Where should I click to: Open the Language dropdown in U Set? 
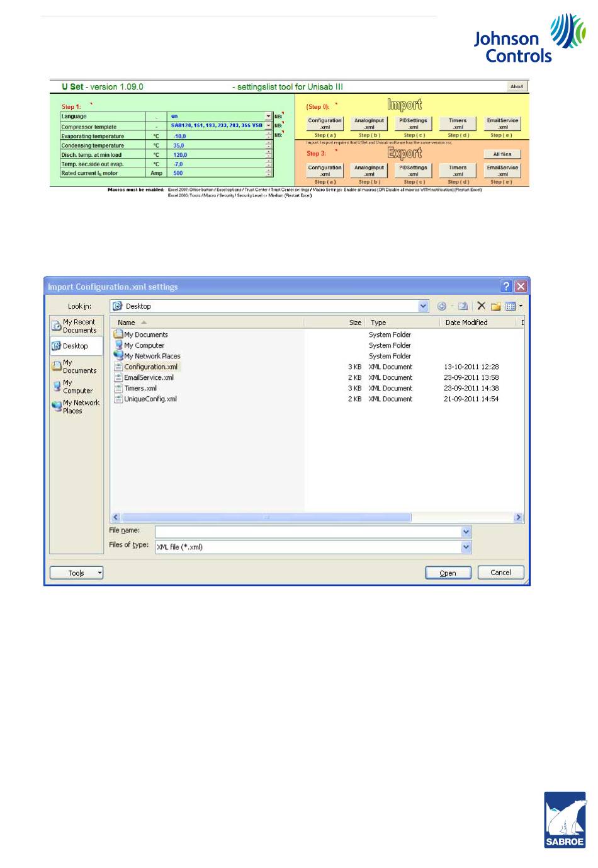[x=269, y=116]
